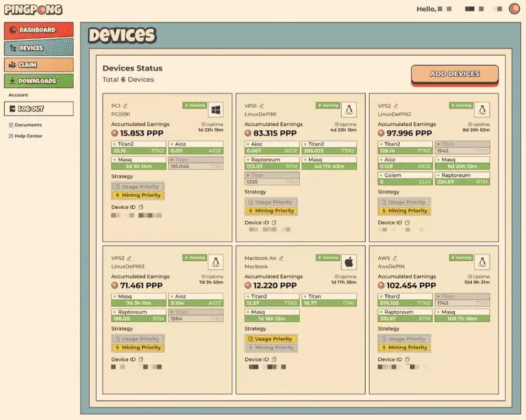This screenshot has height=420, width=526.
Task: Open the Dashboard menu item
Action: click(x=38, y=30)
